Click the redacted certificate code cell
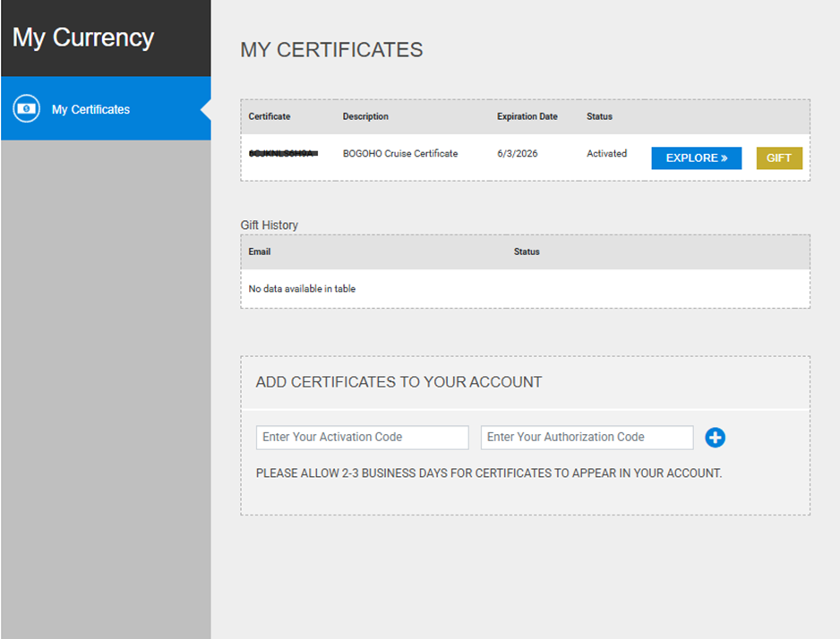Screen dimensions: 840x639 (283, 154)
